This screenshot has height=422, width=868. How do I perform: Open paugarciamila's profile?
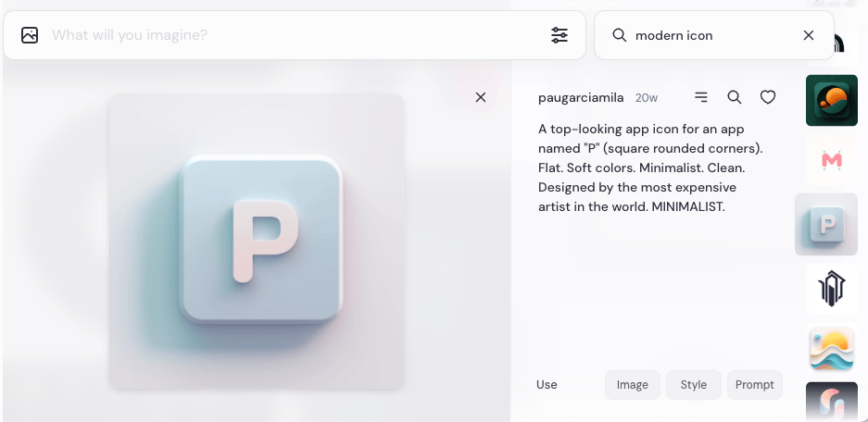(x=581, y=98)
